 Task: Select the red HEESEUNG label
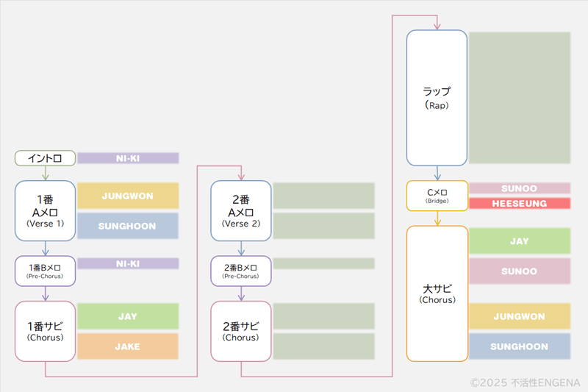(520, 203)
